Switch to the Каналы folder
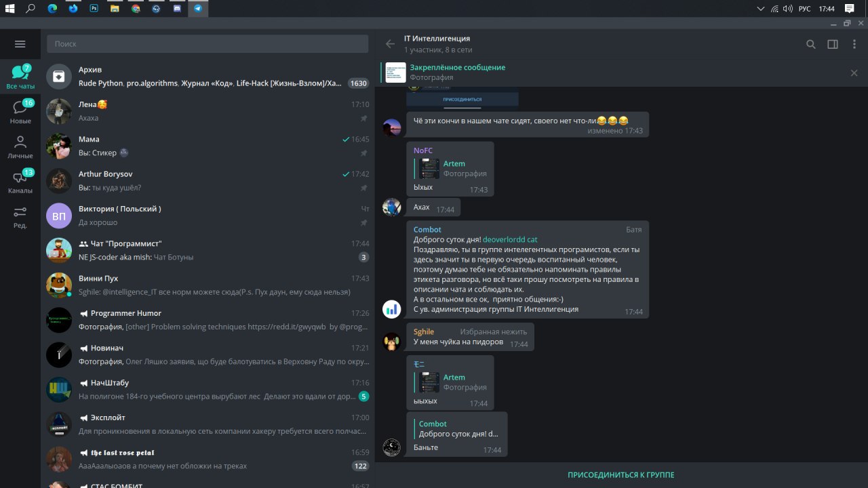This screenshot has width=868, height=488. 20,182
